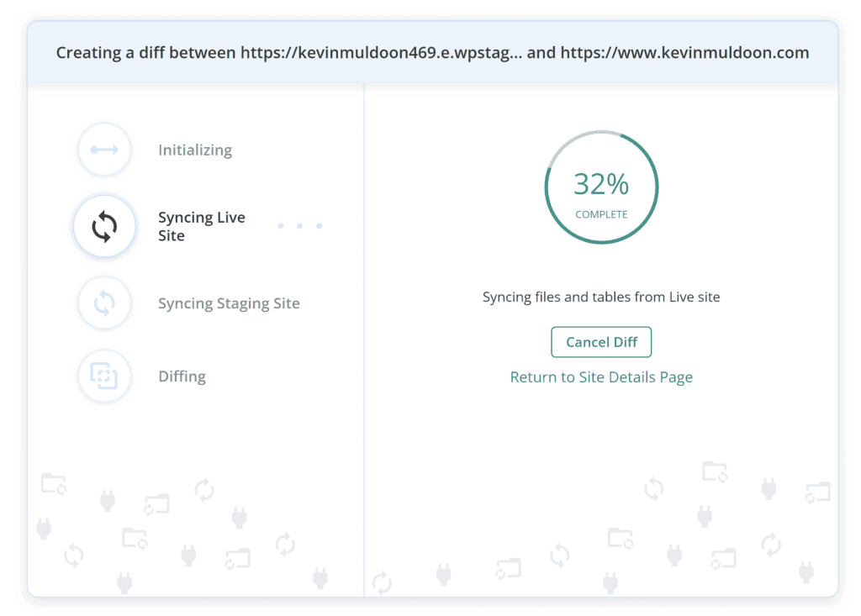Click the Cancel Diff button

pos(601,342)
